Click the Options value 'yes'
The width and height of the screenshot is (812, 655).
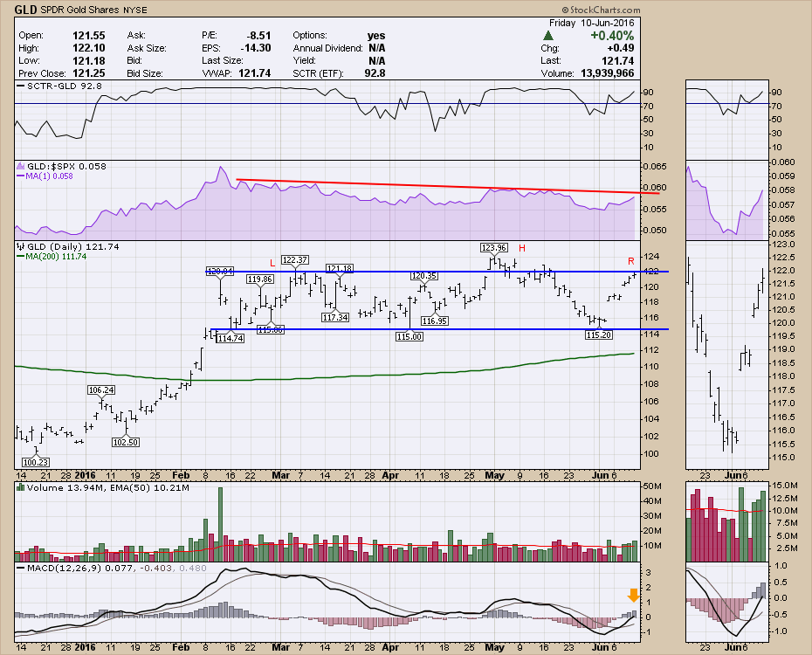[x=376, y=36]
